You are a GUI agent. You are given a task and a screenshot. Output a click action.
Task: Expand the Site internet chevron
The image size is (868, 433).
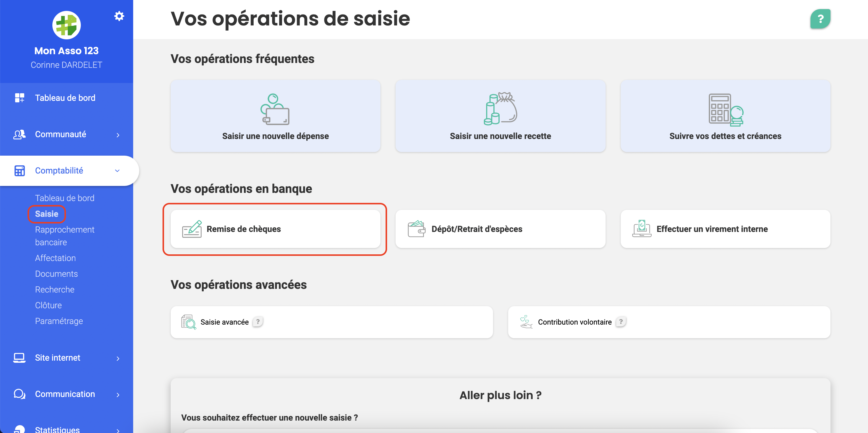[x=118, y=358]
